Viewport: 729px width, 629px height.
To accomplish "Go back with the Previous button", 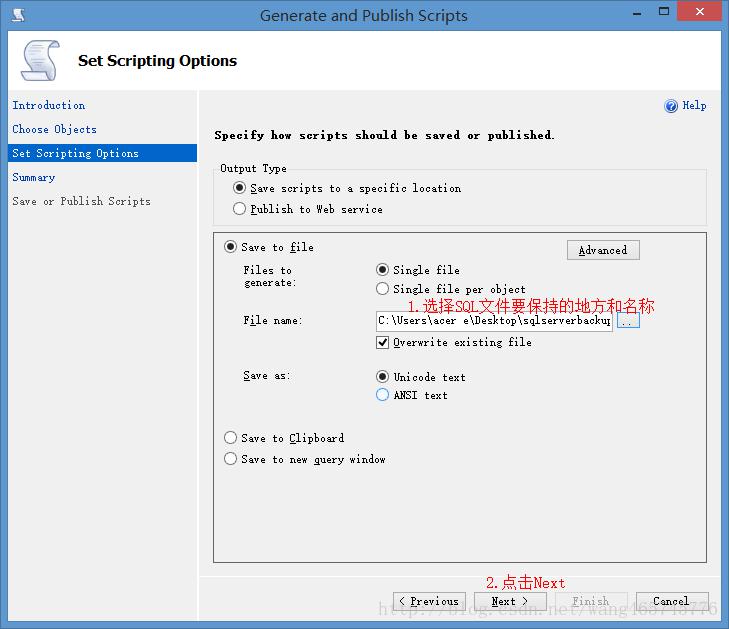I will (x=429, y=601).
